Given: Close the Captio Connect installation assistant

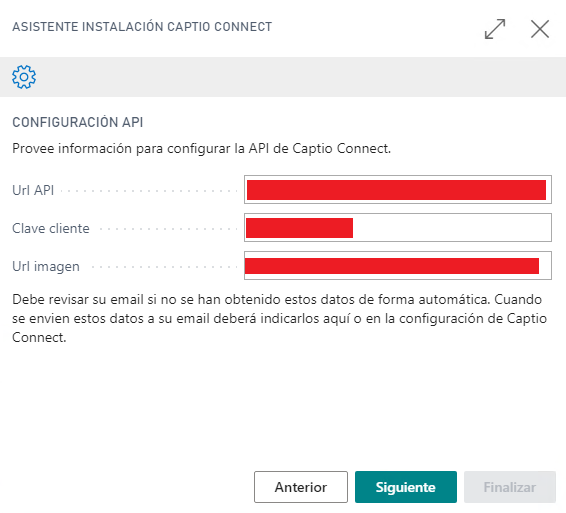Looking at the screenshot, I should pos(540,29).
